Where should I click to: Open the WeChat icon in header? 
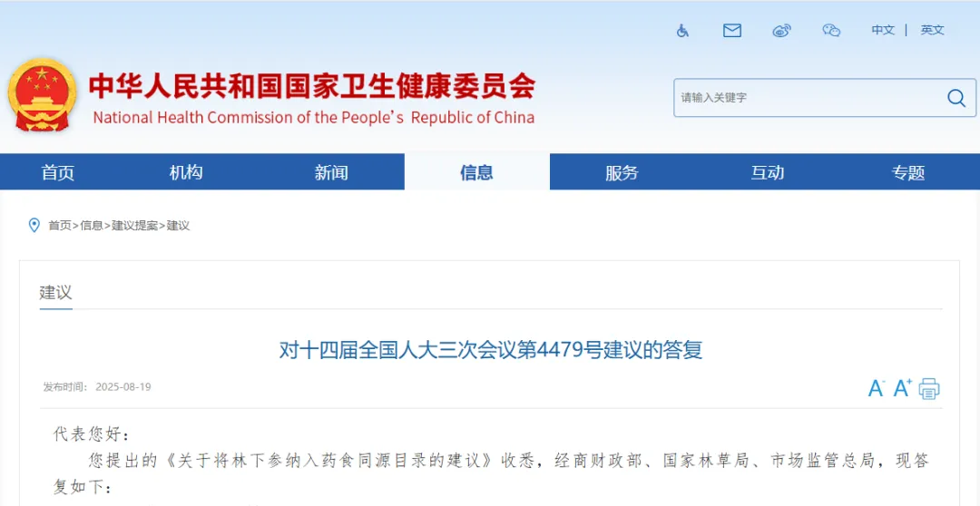(x=831, y=31)
